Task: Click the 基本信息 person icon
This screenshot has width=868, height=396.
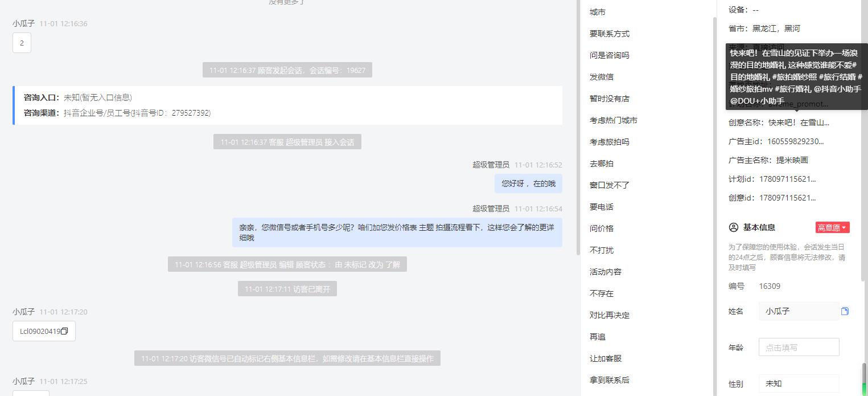Action: point(733,227)
